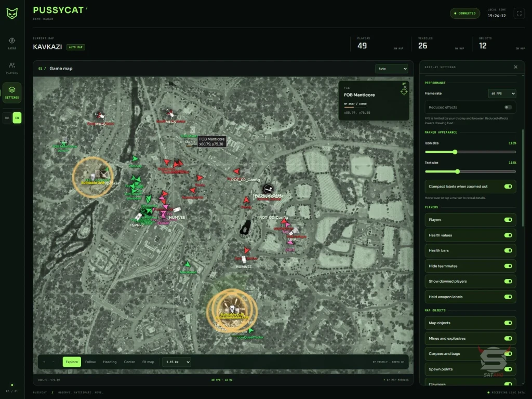Click the map zoom out minus button

click(x=54, y=362)
